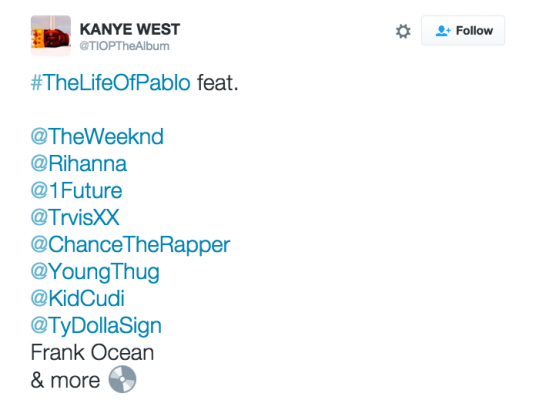Click the person-plus icon in Follow button
536x400 pixels.
point(443,31)
